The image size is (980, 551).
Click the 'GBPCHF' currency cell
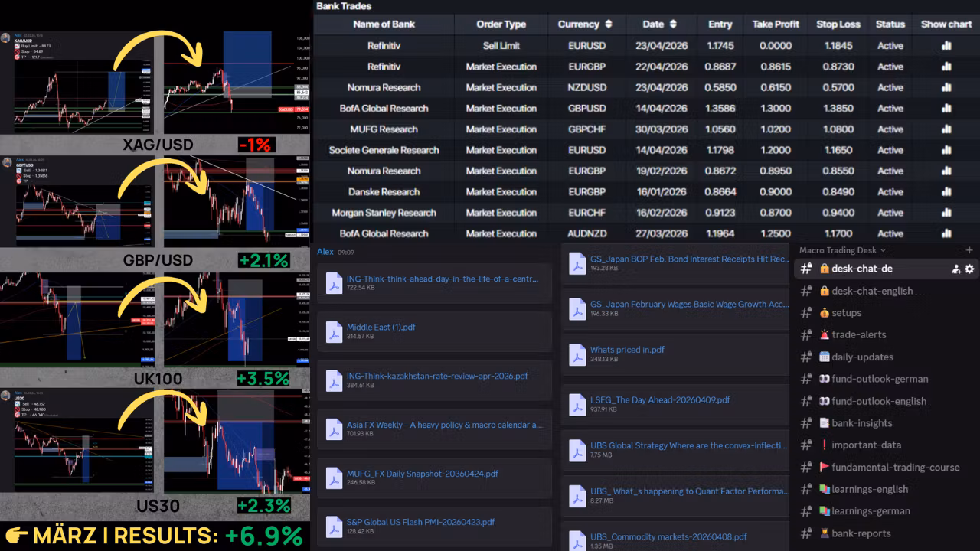click(x=587, y=129)
